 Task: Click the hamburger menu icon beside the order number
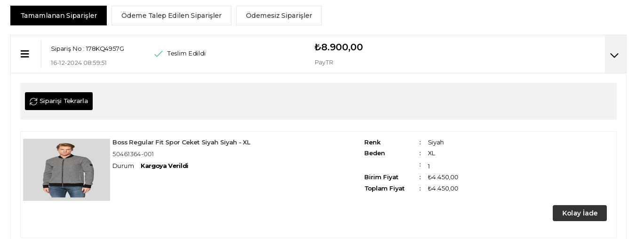25,54
